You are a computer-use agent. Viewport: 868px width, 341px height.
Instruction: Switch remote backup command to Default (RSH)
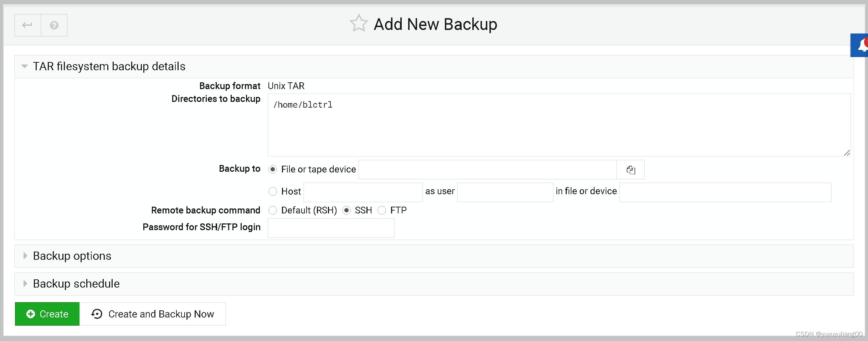(x=273, y=210)
